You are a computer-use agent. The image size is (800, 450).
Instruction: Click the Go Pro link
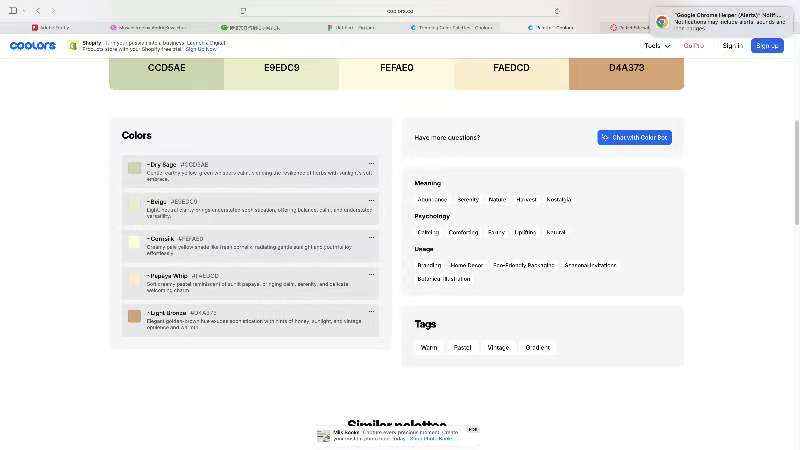[x=694, y=45]
